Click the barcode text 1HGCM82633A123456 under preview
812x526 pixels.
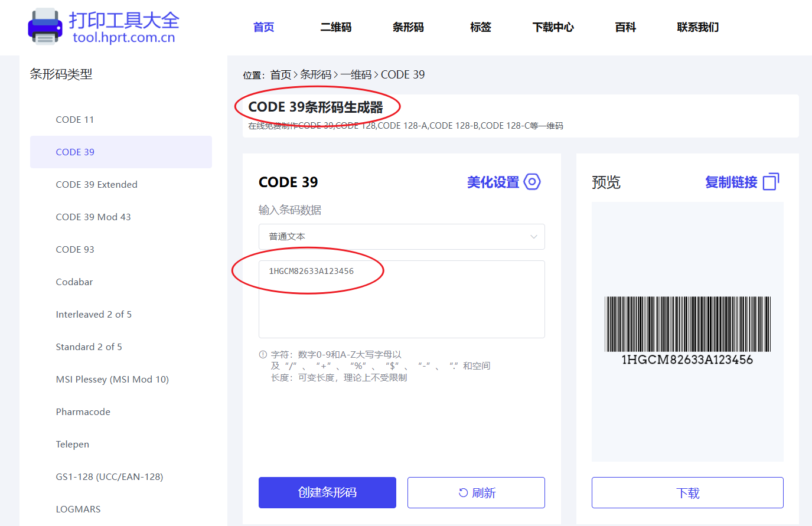coord(687,360)
